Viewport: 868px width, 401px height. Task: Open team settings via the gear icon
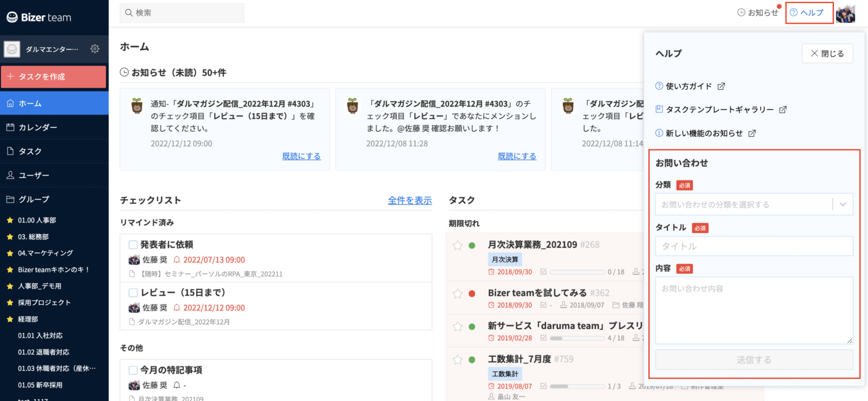[95, 49]
